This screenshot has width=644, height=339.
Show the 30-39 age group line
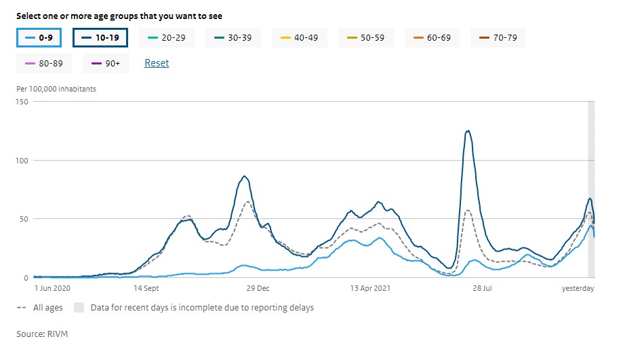(233, 38)
